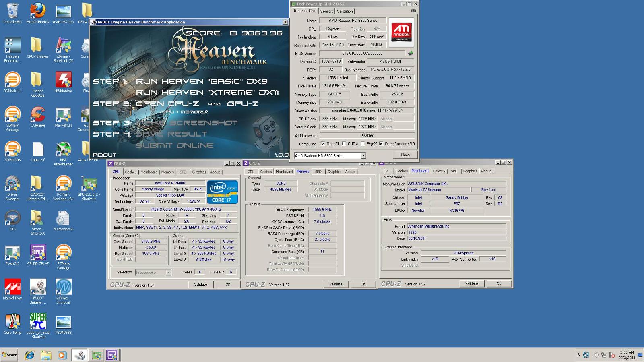The width and height of the screenshot is (644, 362).
Task: Launch Internet Explorer from taskbar
Action: (x=29, y=355)
